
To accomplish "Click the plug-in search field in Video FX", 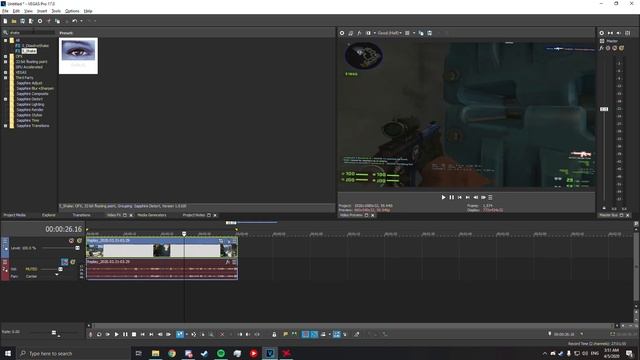I will (31, 32).
